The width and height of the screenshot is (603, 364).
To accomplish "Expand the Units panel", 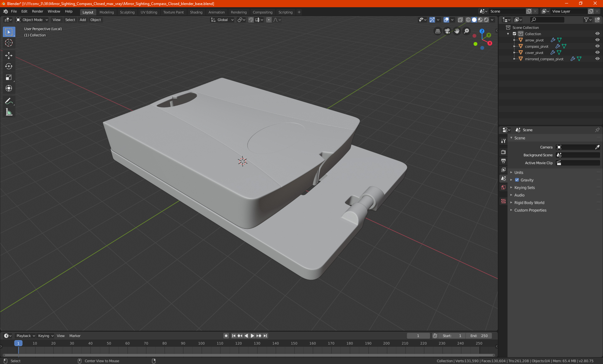I will pyautogui.click(x=519, y=173).
